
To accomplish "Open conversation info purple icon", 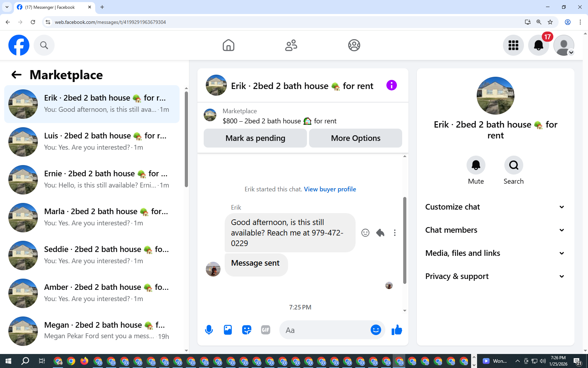I will click(392, 85).
